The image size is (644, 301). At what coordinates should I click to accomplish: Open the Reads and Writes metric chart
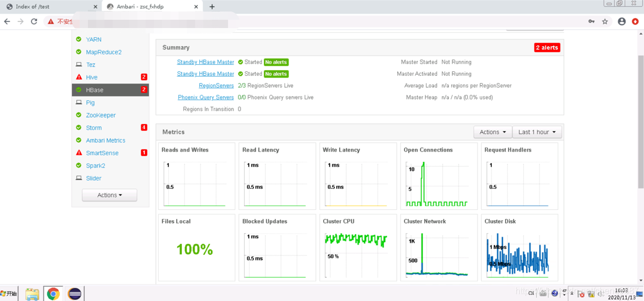pos(196,176)
